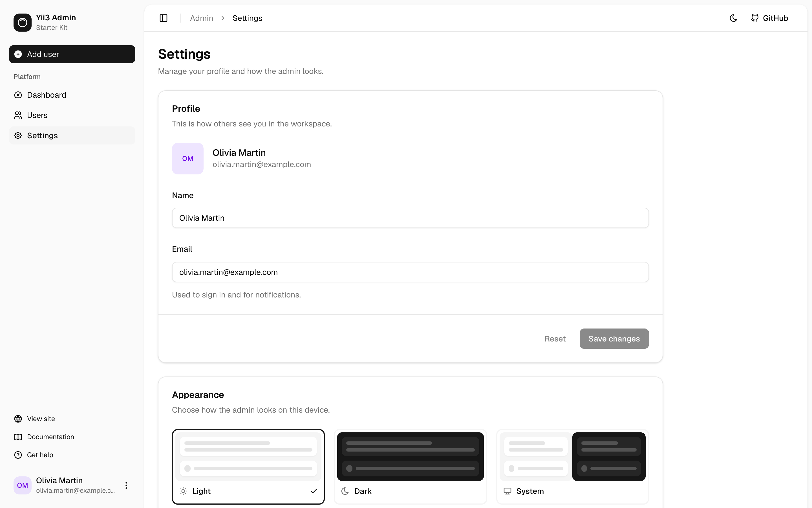812x508 pixels.
Task: Click the Settings breadcrumb item
Action: tap(247, 18)
